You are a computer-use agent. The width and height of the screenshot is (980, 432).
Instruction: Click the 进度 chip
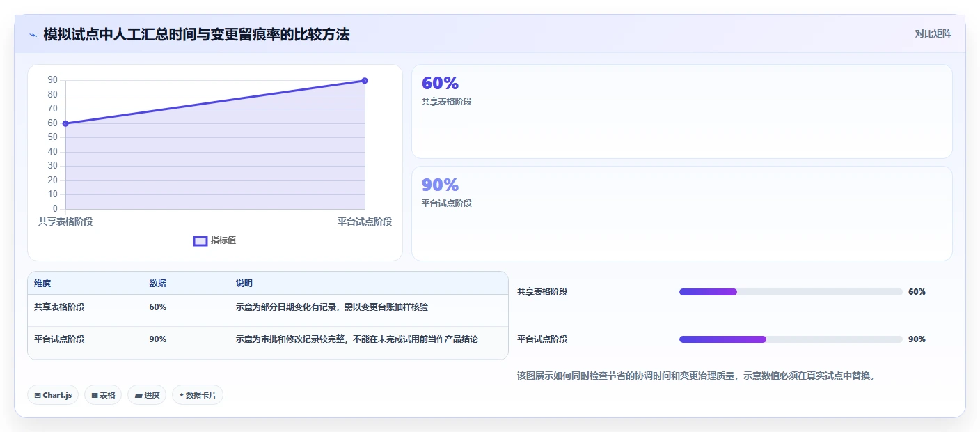147,395
